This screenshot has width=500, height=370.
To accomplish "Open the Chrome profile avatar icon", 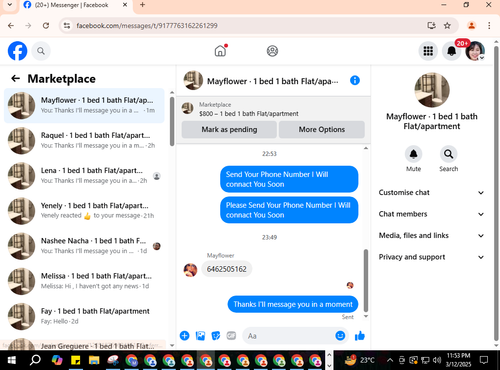I will (x=471, y=26).
